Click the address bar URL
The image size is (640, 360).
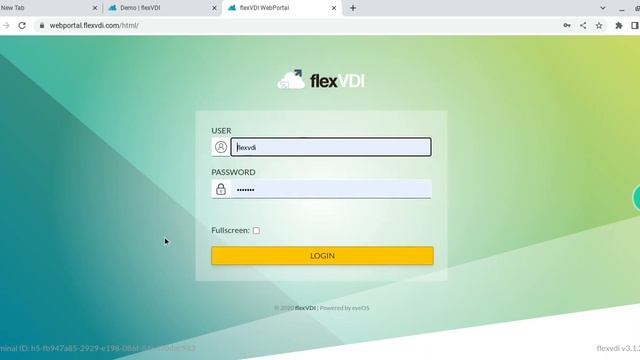[x=94, y=25]
